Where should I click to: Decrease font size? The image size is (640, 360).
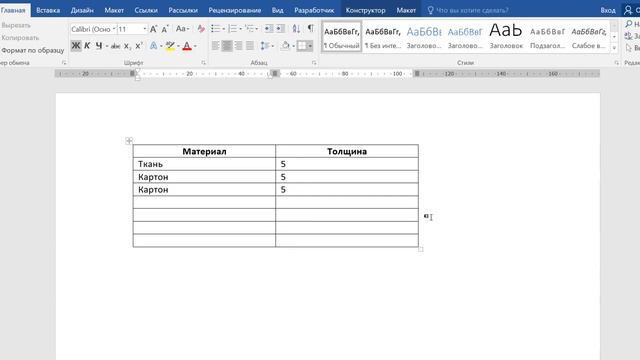click(x=164, y=29)
